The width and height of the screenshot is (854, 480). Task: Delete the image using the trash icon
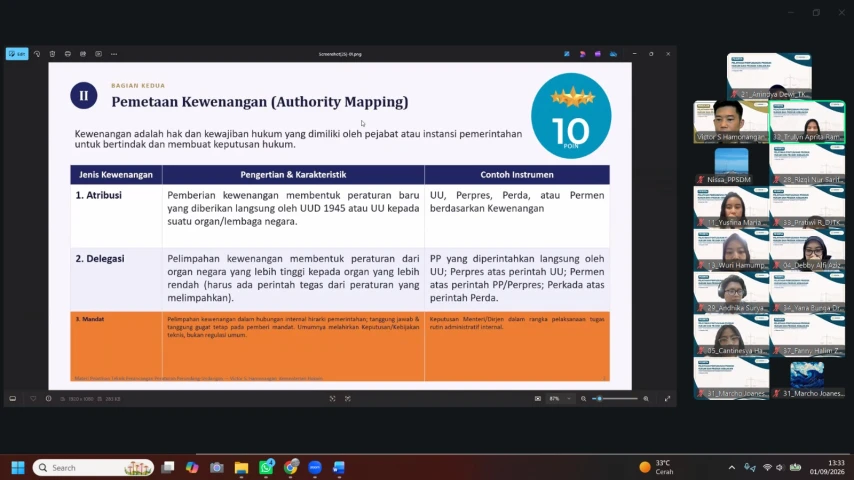52,54
